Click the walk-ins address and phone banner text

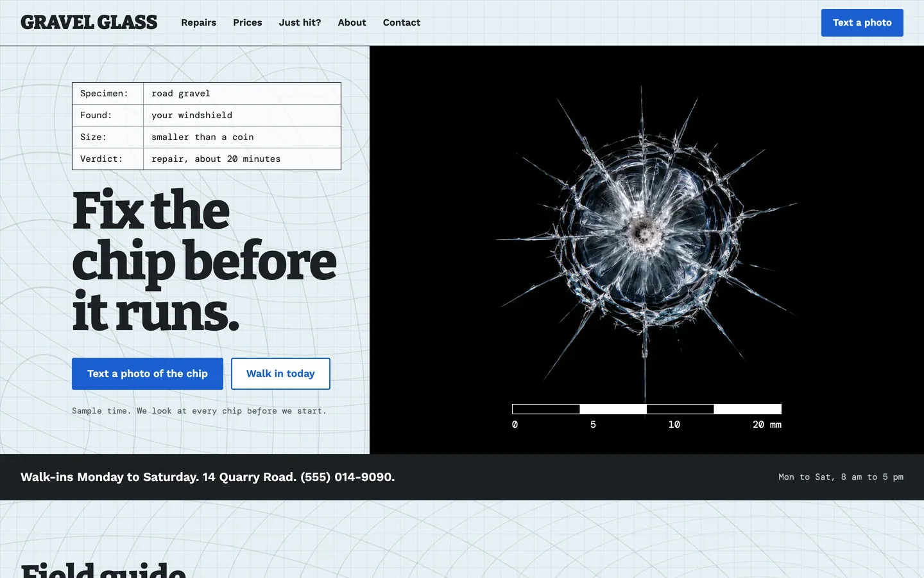point(207,477)
